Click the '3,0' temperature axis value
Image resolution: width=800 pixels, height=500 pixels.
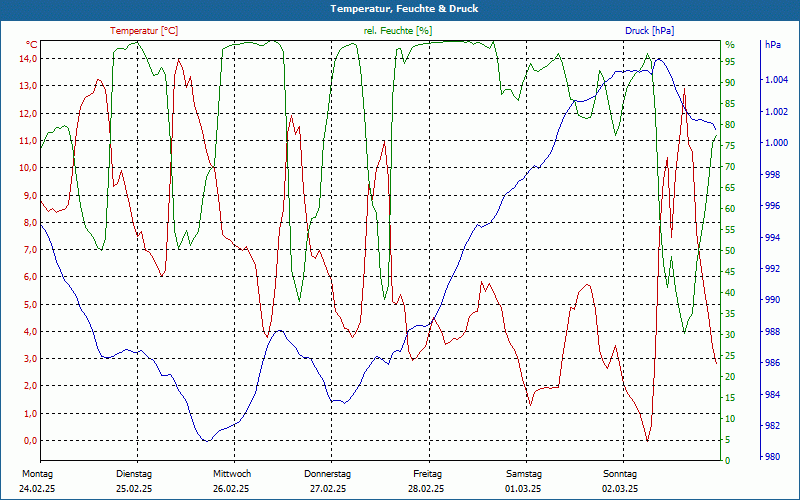coord(30,359)
